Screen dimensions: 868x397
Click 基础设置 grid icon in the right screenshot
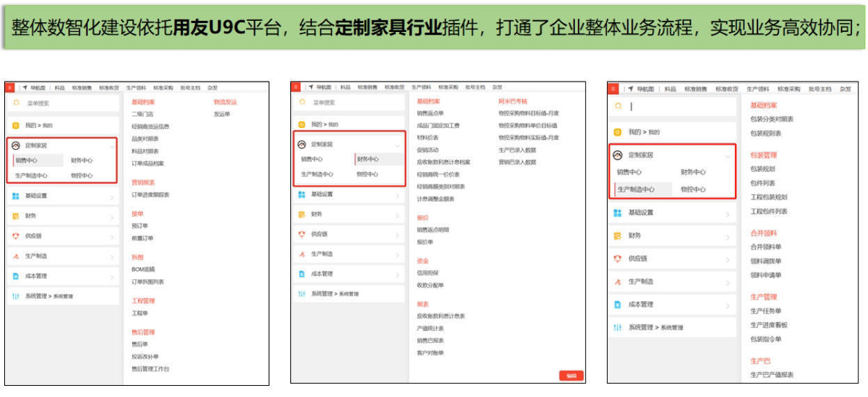pyautogui.click(x=617, y=212)
